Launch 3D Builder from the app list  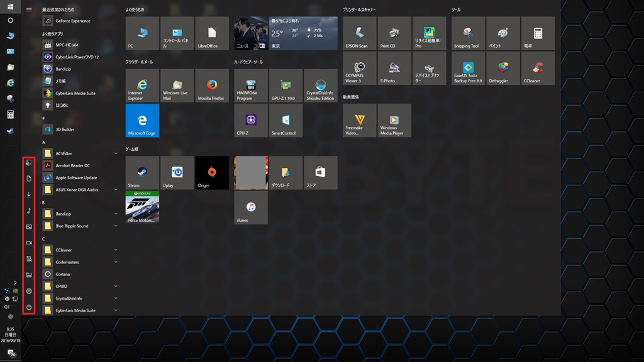click(x=80, y=129)
